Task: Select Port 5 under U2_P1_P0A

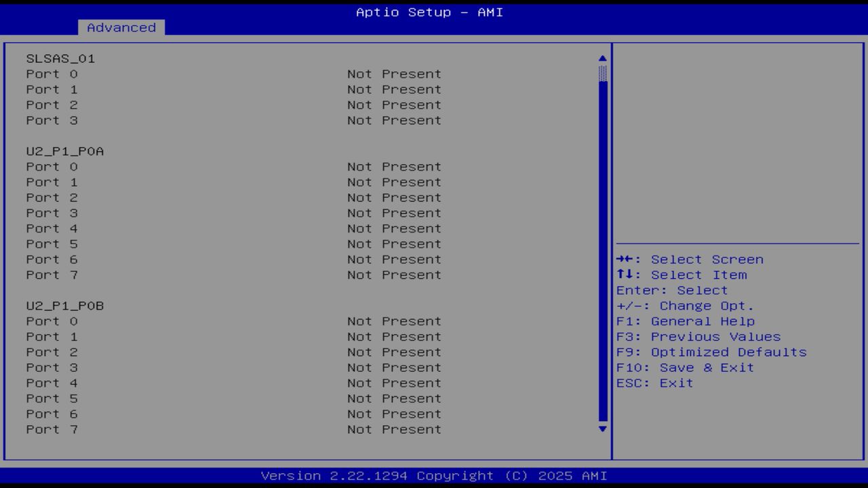Action: pos(51,243)
